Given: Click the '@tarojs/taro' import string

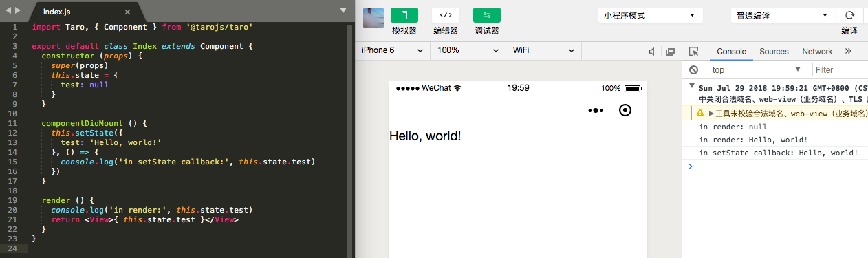Looking at the screenshot, I should click(x=219, y=27).
